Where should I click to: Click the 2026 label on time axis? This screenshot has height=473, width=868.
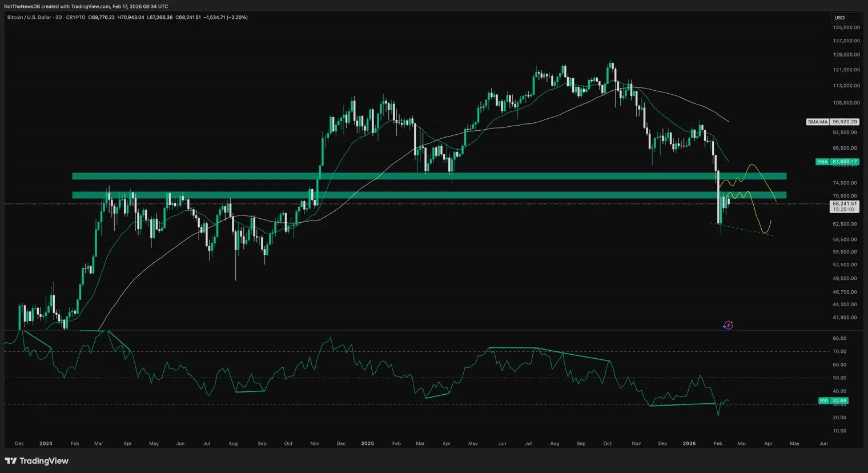(689, 443)
